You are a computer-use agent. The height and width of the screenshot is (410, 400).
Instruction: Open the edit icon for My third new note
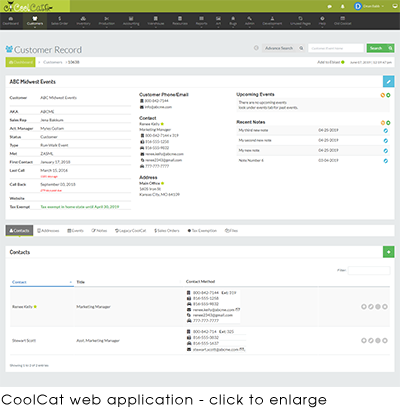(x=386, y=131)
